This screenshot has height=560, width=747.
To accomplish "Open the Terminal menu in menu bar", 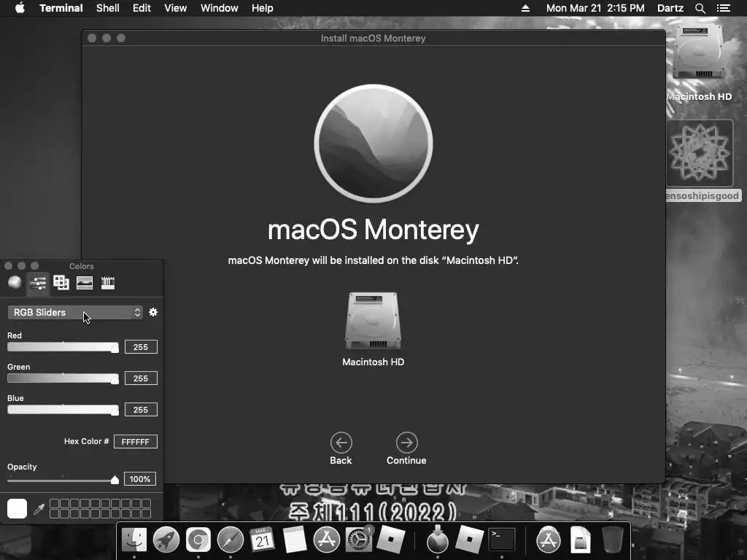I will [x=61, y=8].
